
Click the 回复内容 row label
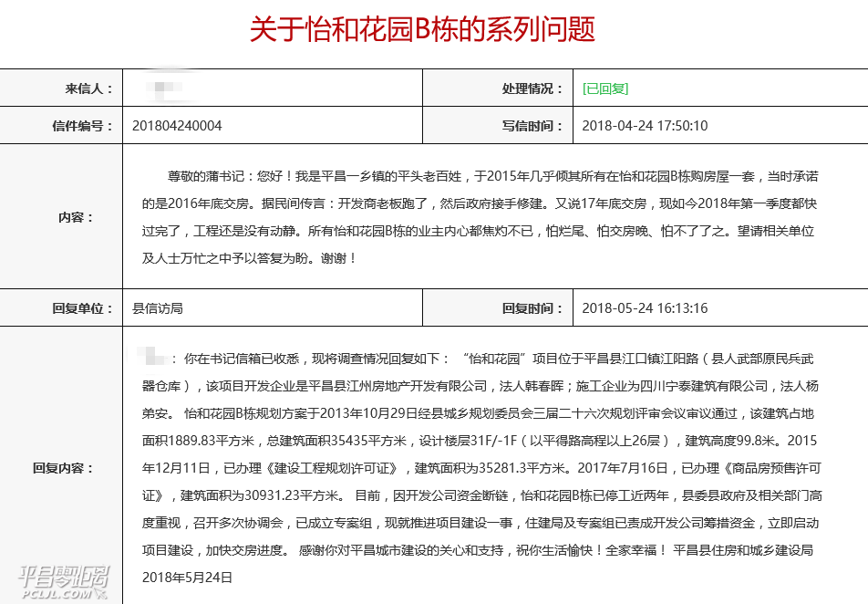click(64, 468)
